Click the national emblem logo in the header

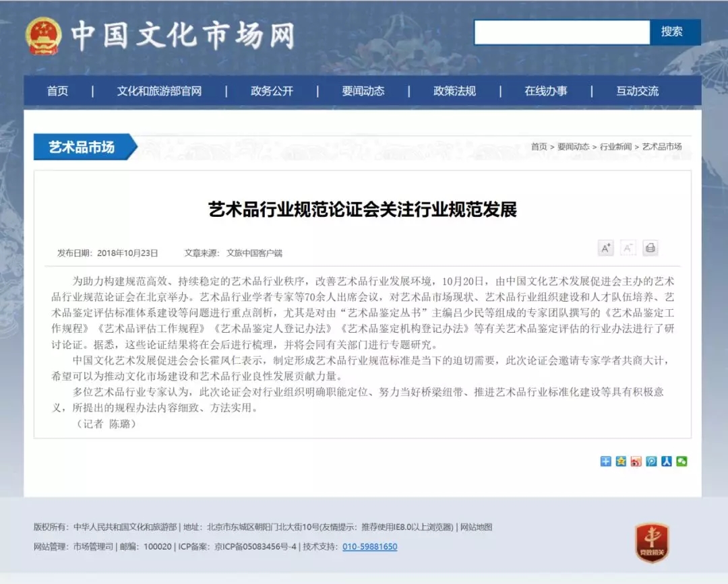(44, 35)
